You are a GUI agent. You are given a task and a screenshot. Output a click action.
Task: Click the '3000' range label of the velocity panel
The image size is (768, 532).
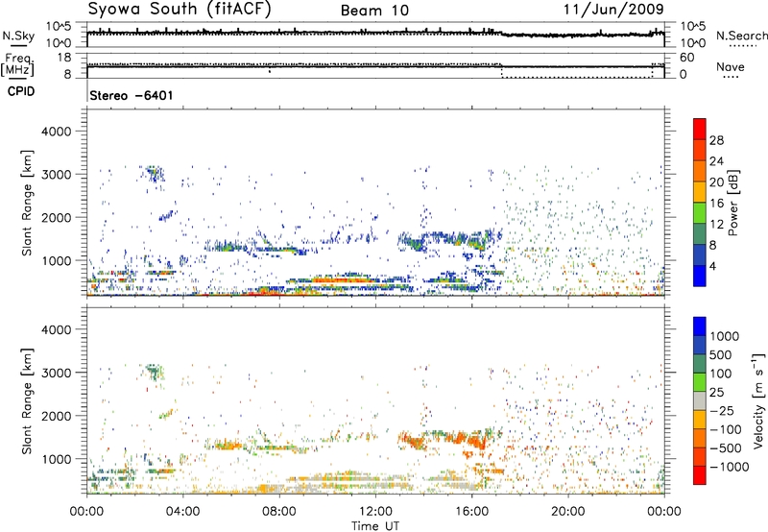click(x=56, y=373)
